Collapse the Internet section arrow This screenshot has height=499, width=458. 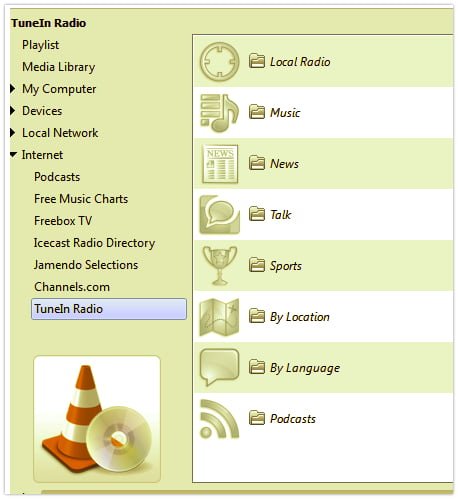tap(13, 155)
